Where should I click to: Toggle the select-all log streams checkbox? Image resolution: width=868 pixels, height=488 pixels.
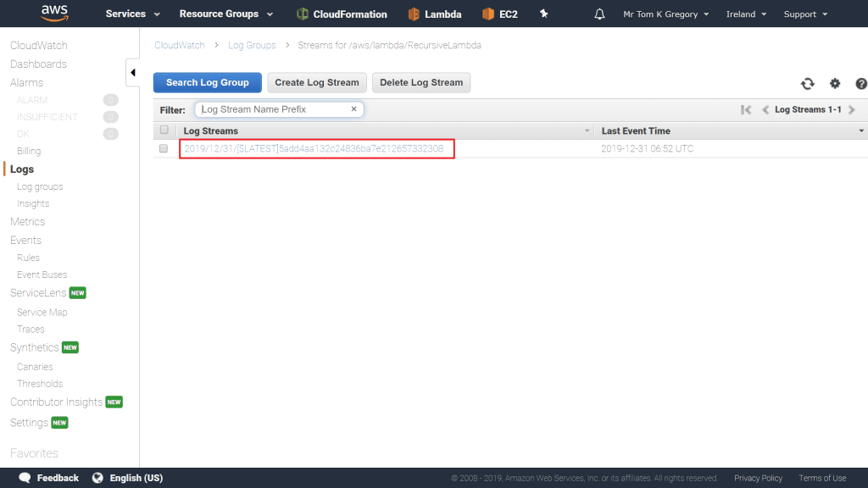[x=164, y=130]
